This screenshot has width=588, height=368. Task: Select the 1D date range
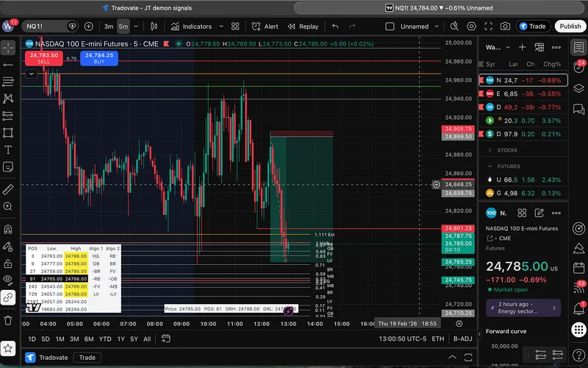click(32, 339)
